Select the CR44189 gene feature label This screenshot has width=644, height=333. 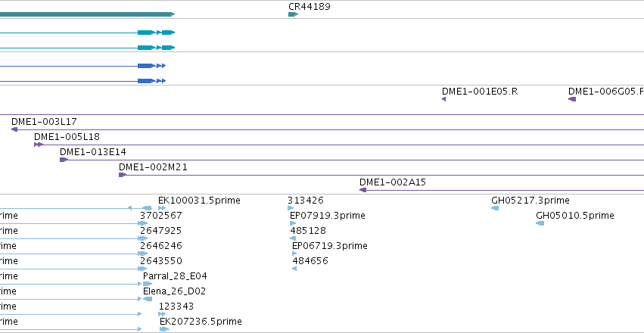310,7
